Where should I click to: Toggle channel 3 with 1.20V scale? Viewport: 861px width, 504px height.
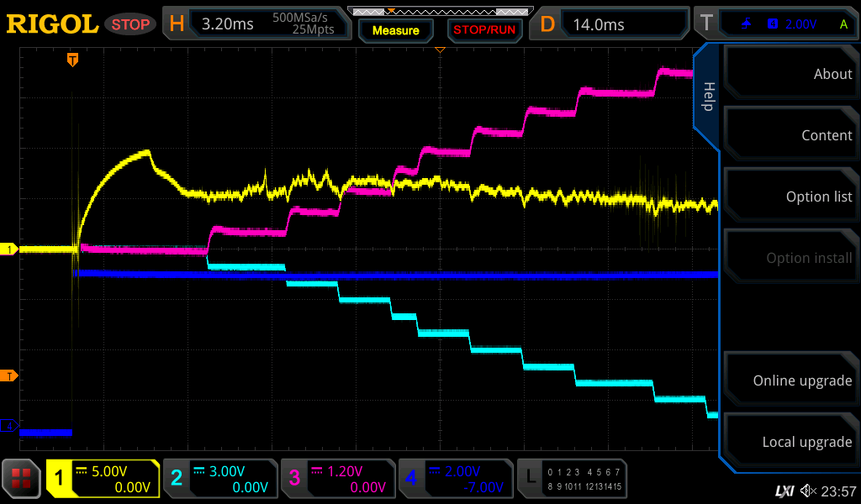[338, 479]
